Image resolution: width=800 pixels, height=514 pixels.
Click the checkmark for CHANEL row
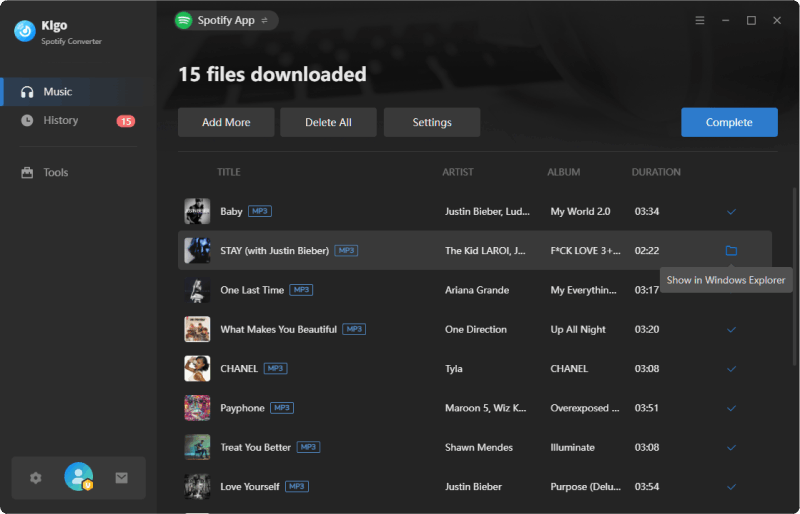click(731, 369)
